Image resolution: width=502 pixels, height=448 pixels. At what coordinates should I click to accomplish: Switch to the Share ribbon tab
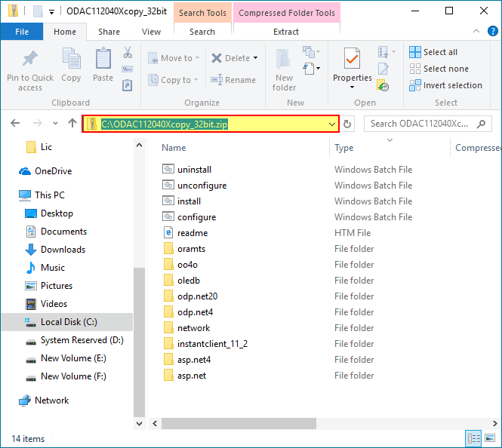(x=109, y=32)
